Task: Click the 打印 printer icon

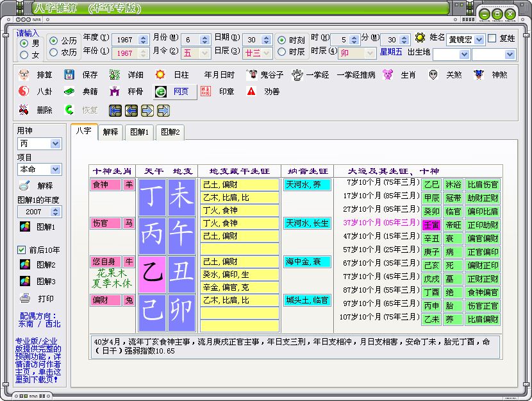Action: point(24,298)
